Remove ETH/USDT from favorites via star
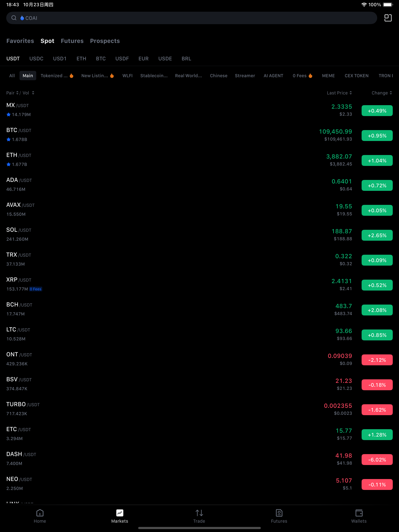 8,165
